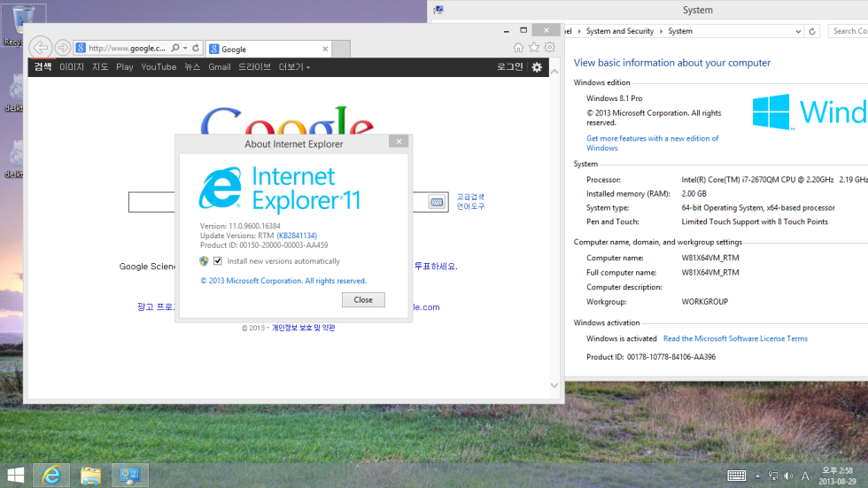Show hidden tray icons arrow
Viewport: 868px width, 488px height.
pyautogui.click(x=758, y=476)
